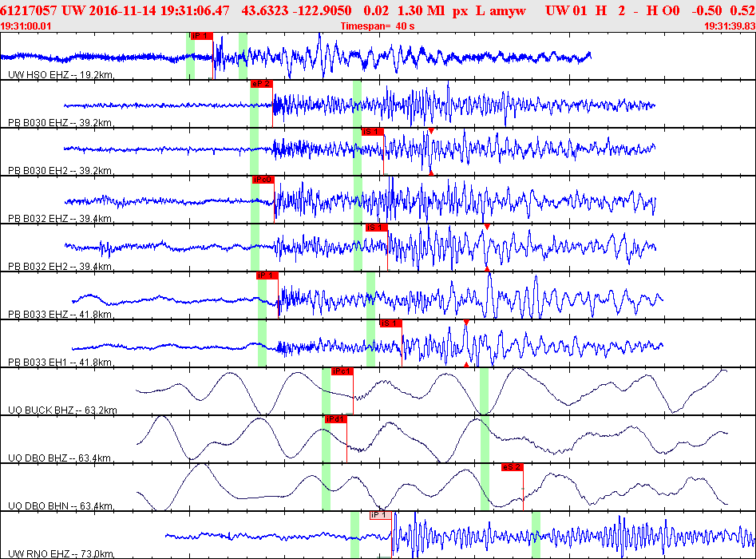Select the iPc0 pick flag on B032 EHZ
756x559 pixels.
click(263, 180)
